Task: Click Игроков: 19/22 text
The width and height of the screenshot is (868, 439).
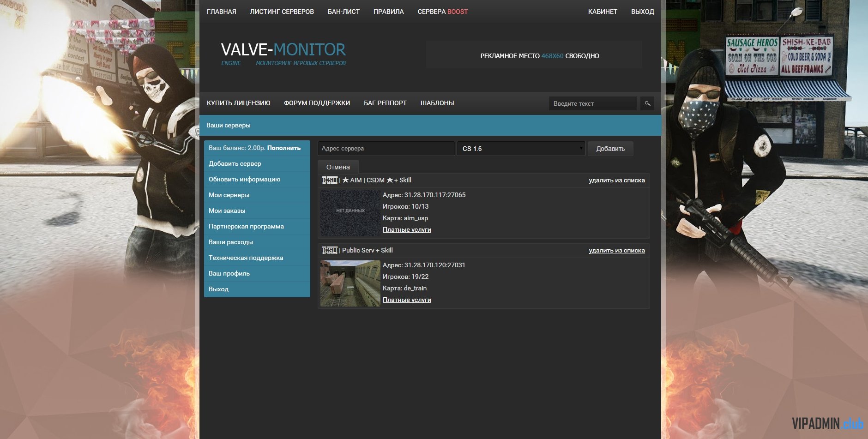Action: pos(405,277)
